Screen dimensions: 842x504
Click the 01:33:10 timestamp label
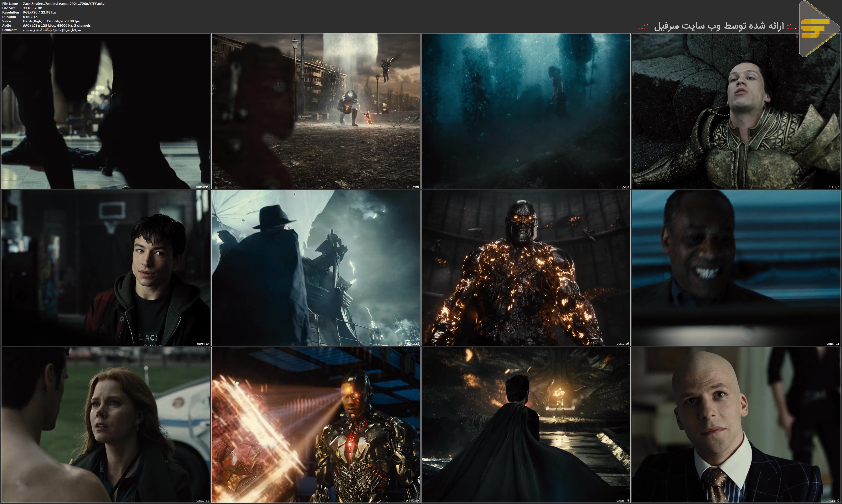[203, 344]
